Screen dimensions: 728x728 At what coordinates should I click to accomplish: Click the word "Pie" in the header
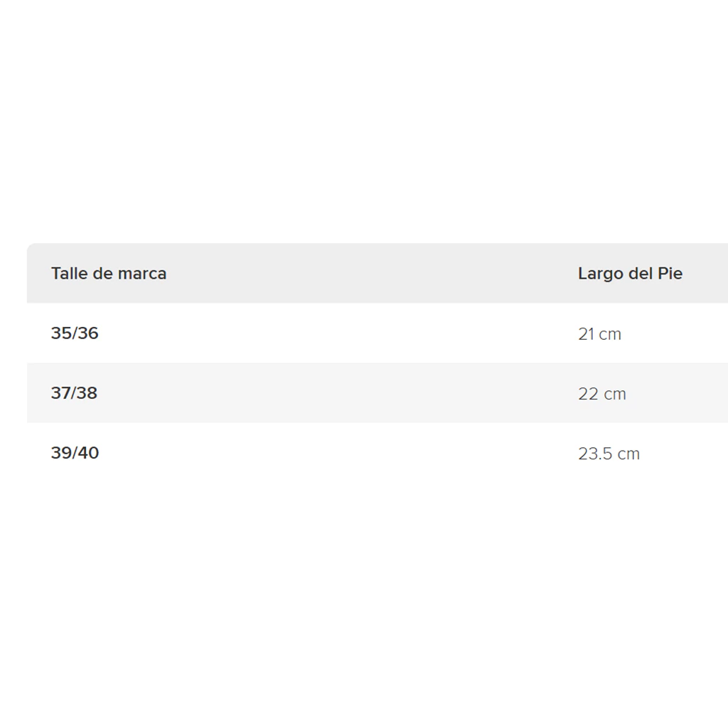click(x=670, y=274)
